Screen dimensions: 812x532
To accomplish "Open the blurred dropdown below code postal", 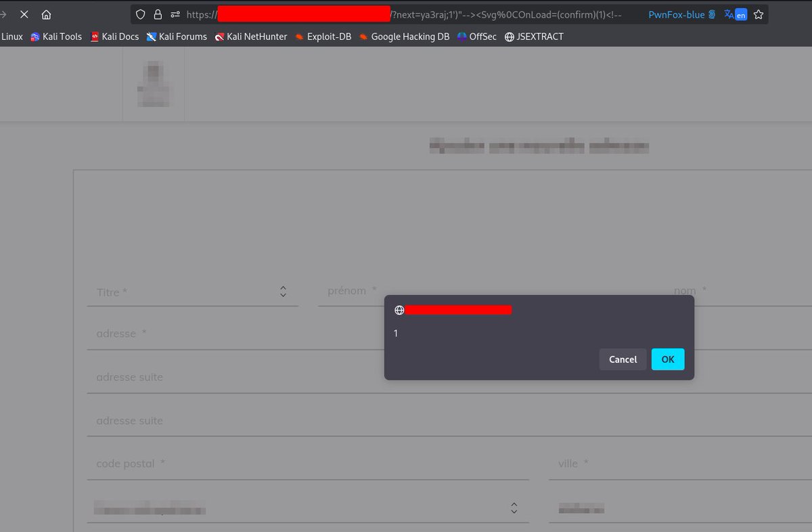I will 308,508.
